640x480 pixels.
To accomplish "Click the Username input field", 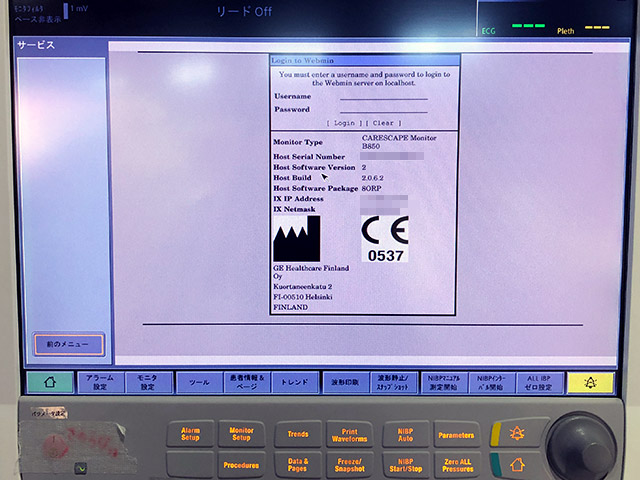I will click(x=384, y=96).
